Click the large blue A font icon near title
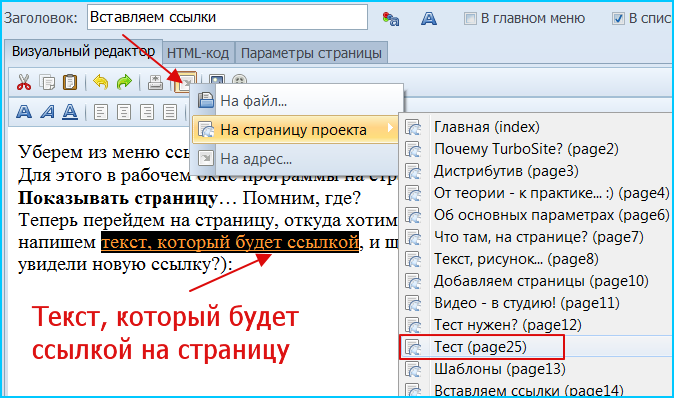The height and width of the screenshot is (398, 674). tap(429, 18)
